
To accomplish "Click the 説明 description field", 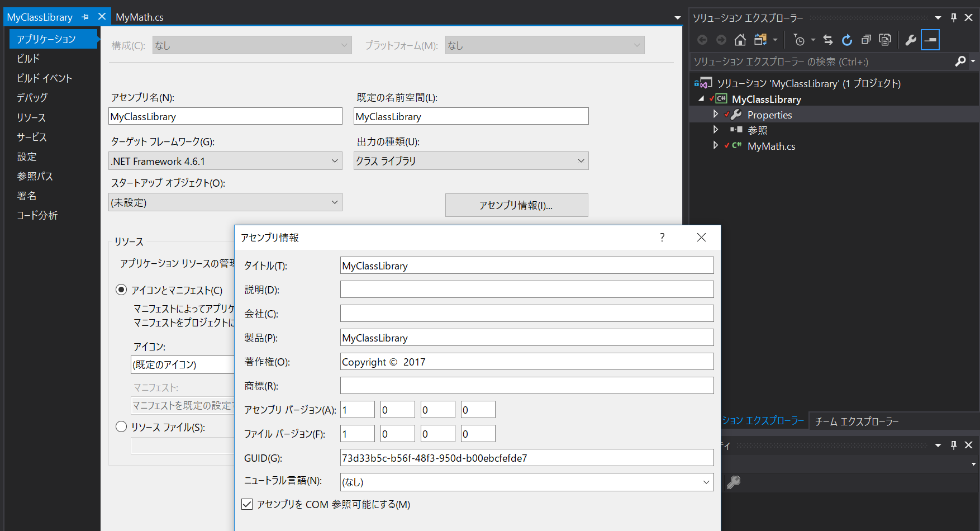I will [527, 290].
